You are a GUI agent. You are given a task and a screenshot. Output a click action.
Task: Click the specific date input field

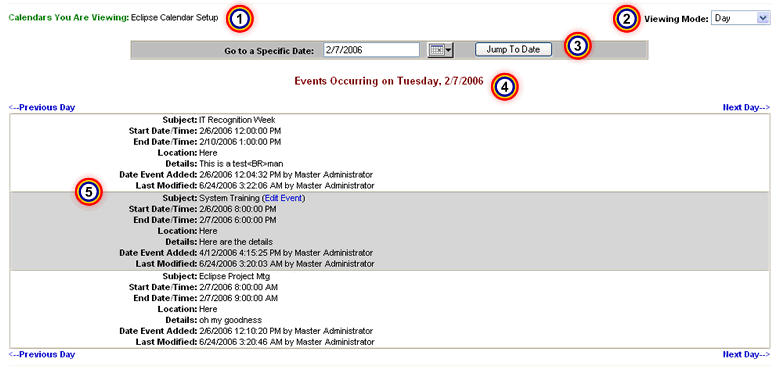click(372, 50)
